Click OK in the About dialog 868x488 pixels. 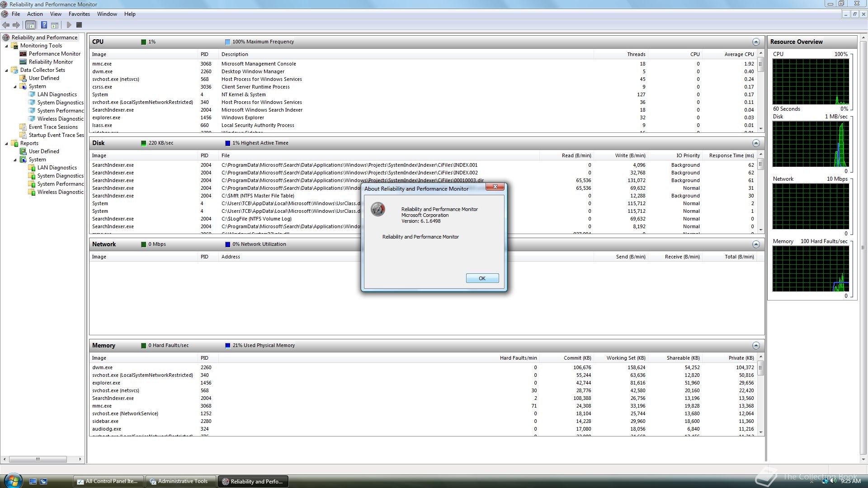click(482, 278)
